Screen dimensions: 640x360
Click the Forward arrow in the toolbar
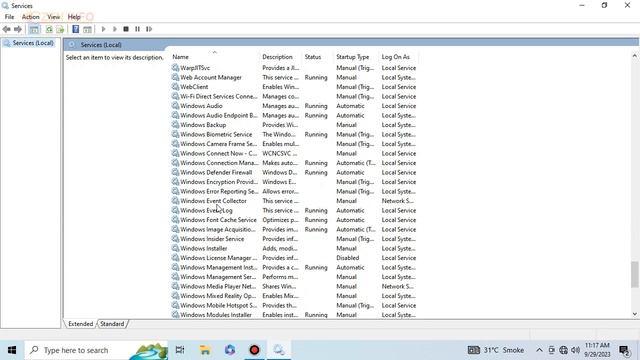(18, 29)
